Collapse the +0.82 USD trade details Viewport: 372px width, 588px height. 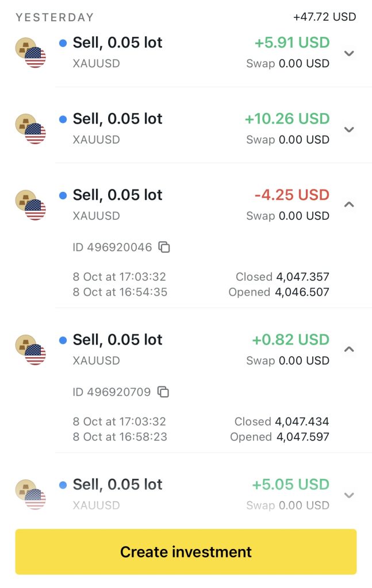pyautogui.click(x=348, y=350)
